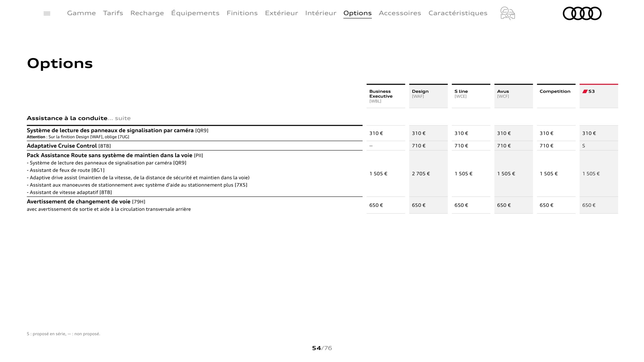Viewport: 644px width, 362px height.
Task: Click 650 € in the Avus column
Action: pyautogui.click(x=504, y=205)
